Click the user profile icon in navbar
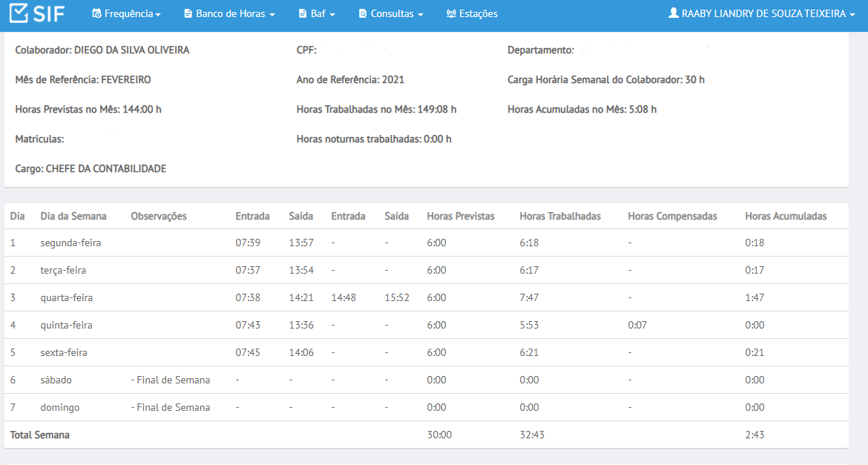Image resolution: width=868 pixels, height=465 pixels. coord(673,13)
